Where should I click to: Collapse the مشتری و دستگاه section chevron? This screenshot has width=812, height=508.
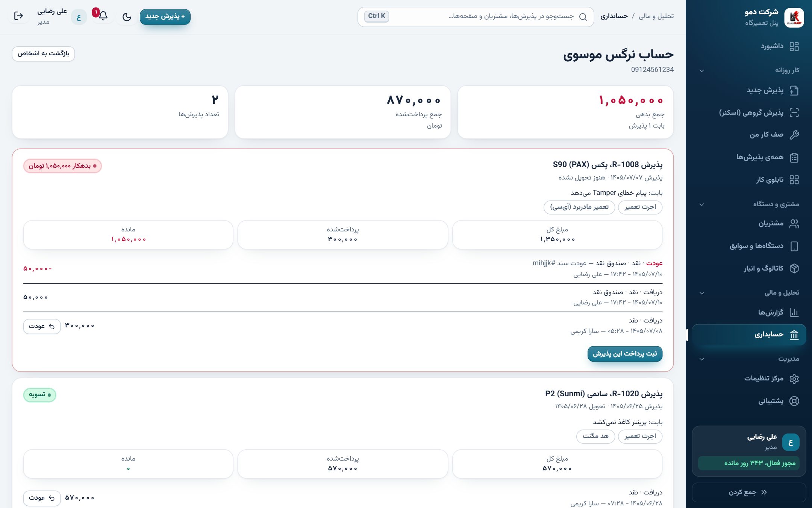click(701, 205)
